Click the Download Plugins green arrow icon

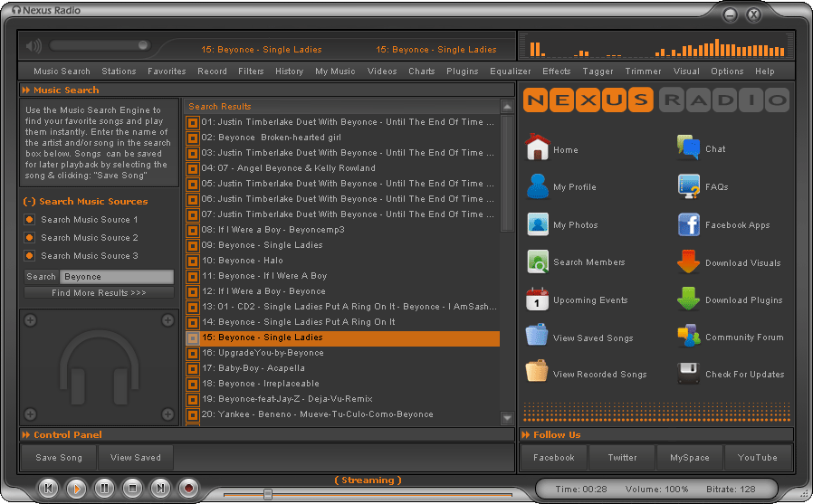click(x=688, y=299)
